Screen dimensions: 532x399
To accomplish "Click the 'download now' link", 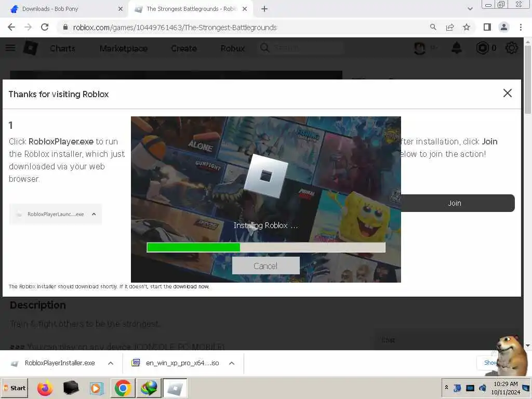I will (191, 286).
